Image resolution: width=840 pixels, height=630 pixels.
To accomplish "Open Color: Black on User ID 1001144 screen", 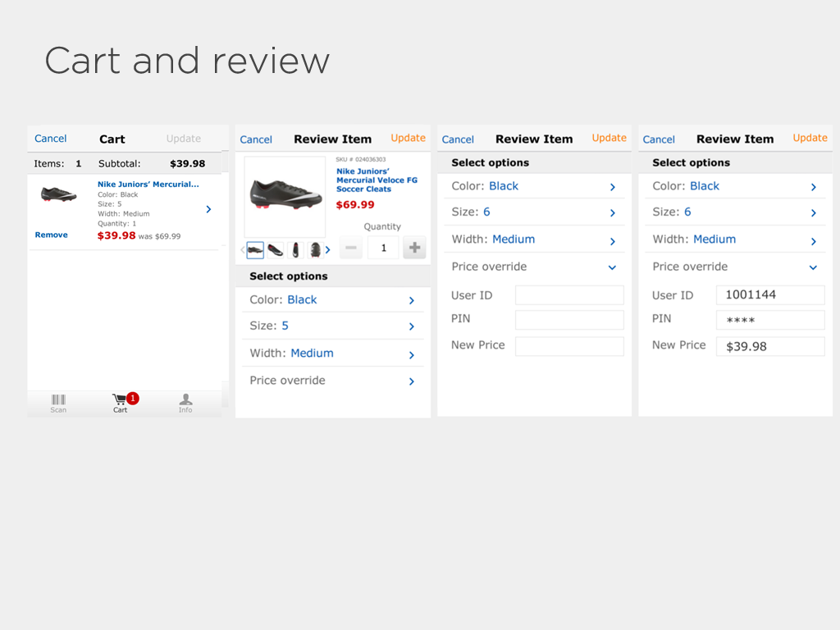I will pos(735,186).
